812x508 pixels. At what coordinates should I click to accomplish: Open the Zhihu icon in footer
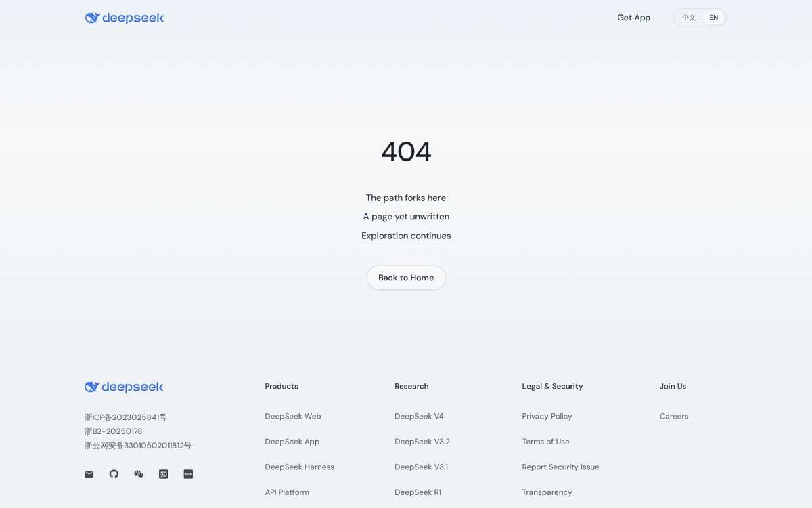[x=163, y=474]
